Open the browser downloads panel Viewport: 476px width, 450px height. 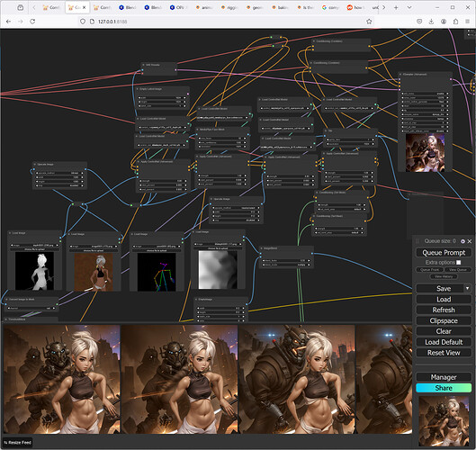coord(431,22)
